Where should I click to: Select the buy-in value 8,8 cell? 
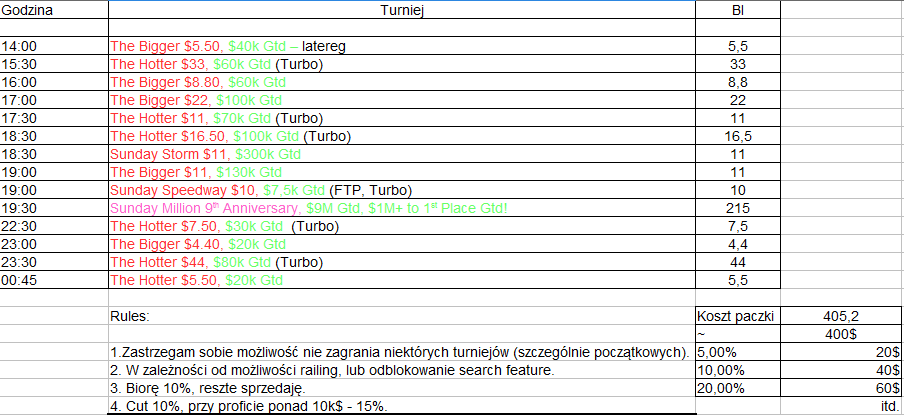point(737,82)
